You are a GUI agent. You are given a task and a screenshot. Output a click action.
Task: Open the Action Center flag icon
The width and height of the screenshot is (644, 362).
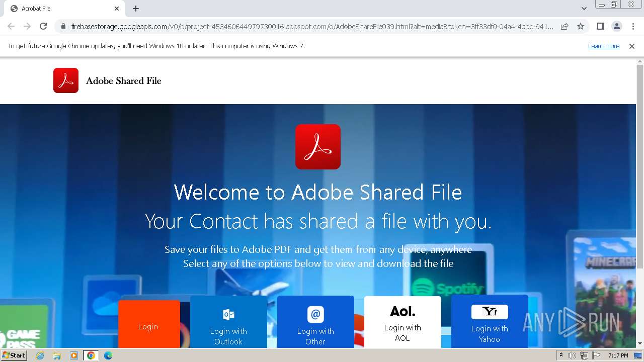coord(596,355)
